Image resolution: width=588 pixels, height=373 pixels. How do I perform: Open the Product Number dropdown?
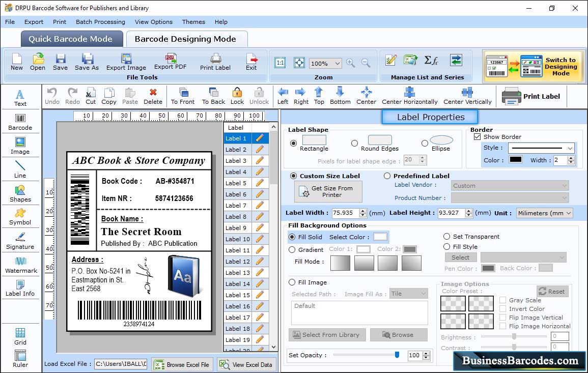pos(510,197)
